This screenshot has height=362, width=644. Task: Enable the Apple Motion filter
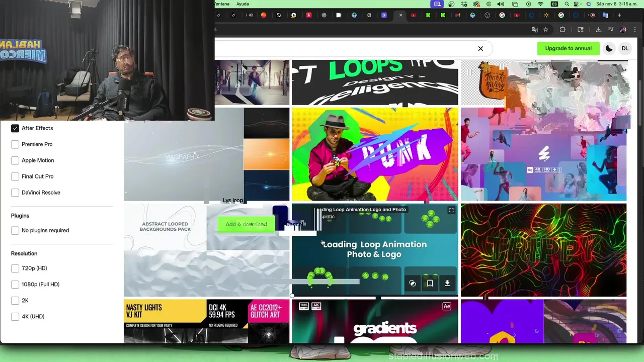coord(15,160)
